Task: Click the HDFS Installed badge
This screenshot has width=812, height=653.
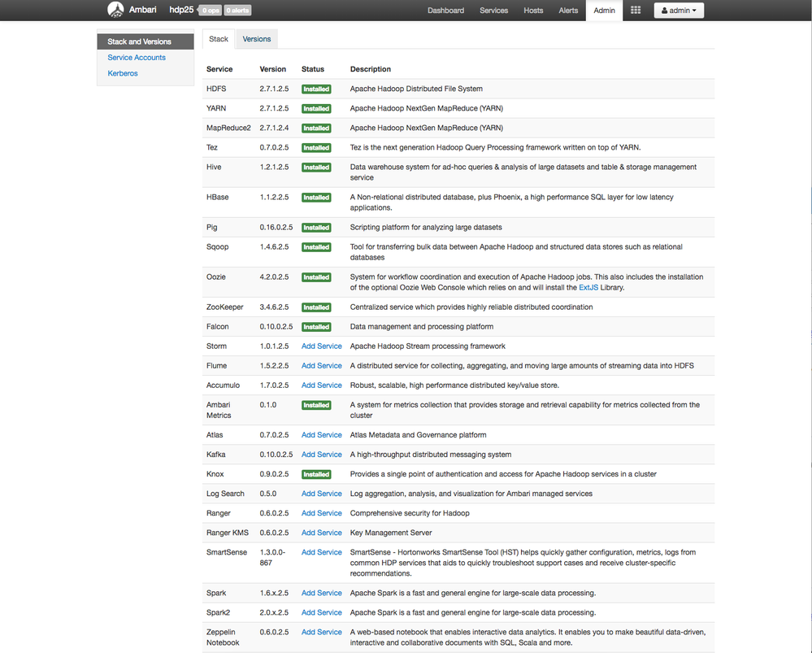Action: click(316, 89)
